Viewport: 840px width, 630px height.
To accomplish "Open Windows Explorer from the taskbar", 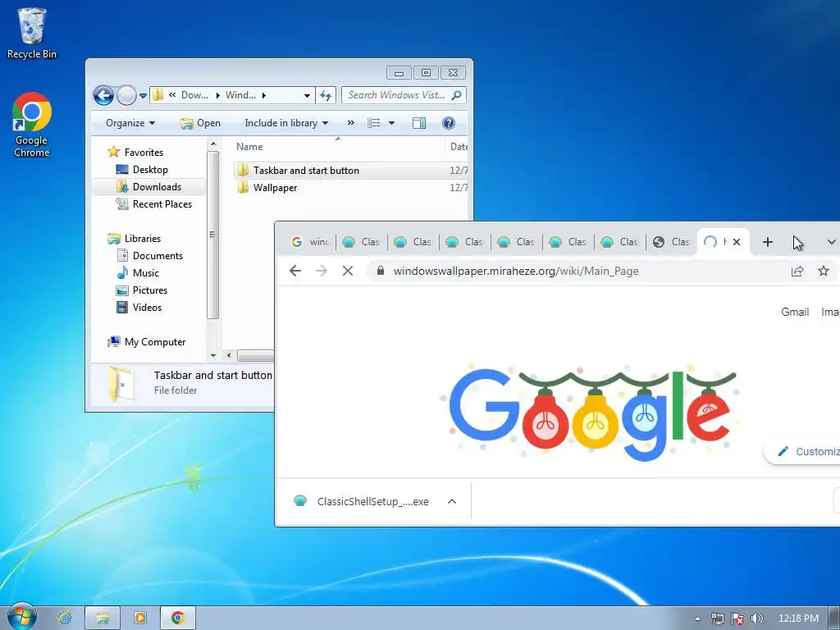I will click(103, 619).
